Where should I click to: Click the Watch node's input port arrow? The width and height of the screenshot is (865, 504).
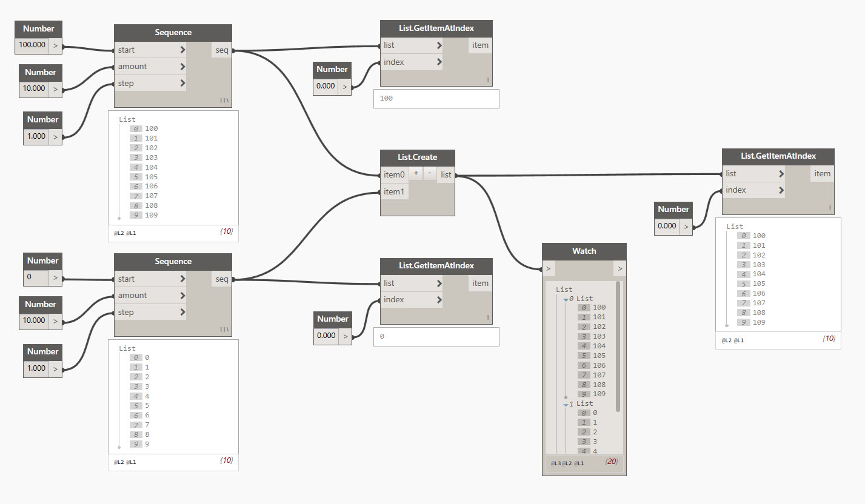click(x=549, y=268)
